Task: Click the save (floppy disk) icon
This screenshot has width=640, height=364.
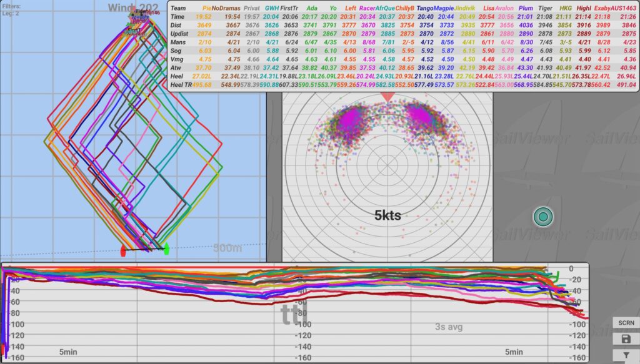Action: (626, 339)
